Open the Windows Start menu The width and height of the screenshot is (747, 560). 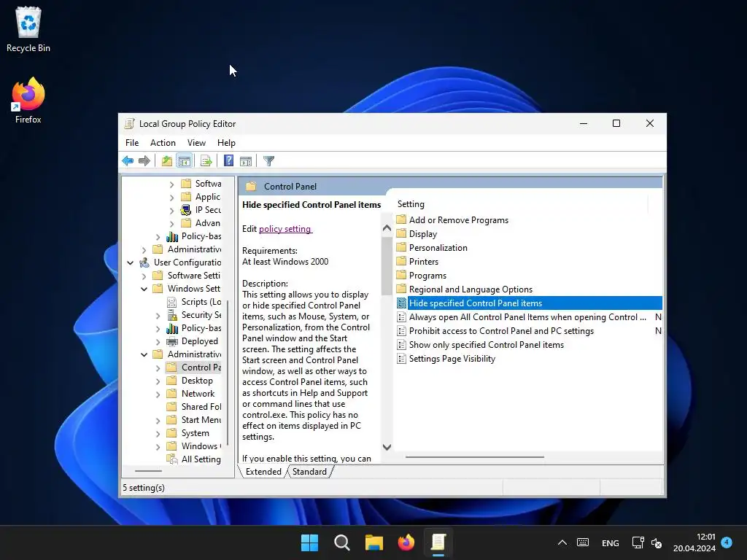point(309,542)
